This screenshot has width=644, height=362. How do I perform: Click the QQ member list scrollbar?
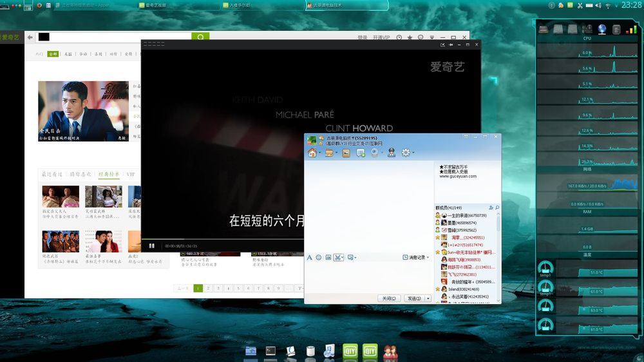coord(498,224)
